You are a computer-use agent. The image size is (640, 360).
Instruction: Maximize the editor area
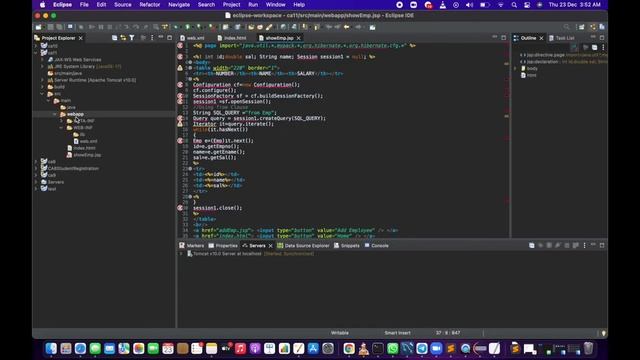point(504,38)
